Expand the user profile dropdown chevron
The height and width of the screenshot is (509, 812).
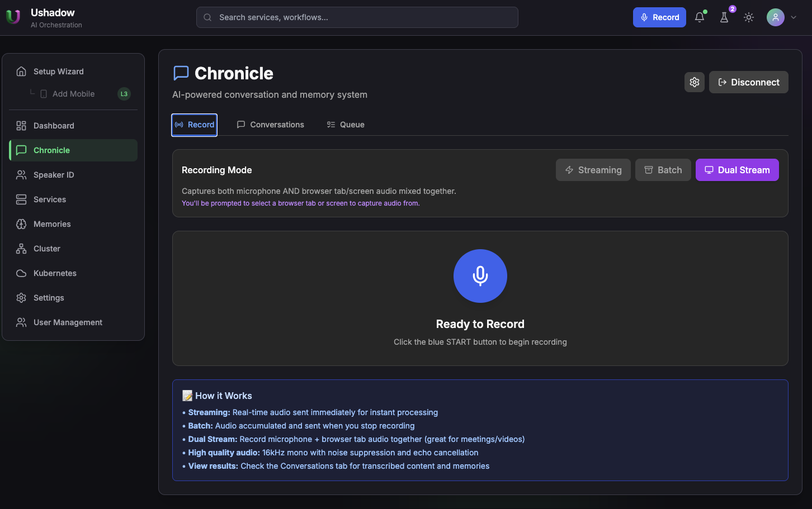(794, 17)
